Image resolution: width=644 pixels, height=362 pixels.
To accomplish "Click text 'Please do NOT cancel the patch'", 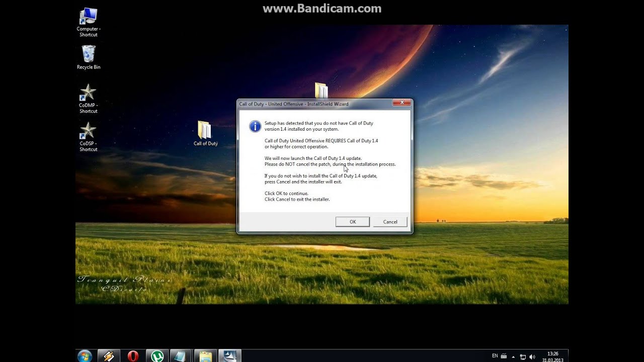I will tap(297, 164).
